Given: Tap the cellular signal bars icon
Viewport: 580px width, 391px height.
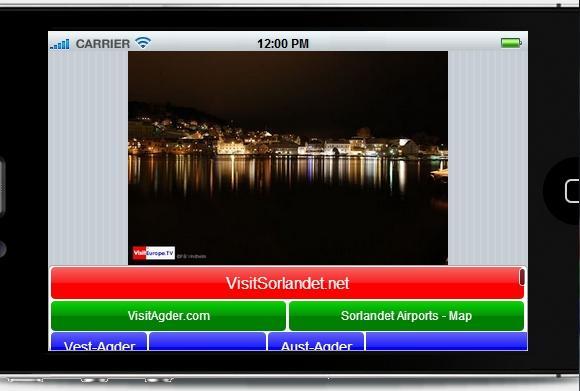Looking at the screenshot, I should click(x=60, y=44).
